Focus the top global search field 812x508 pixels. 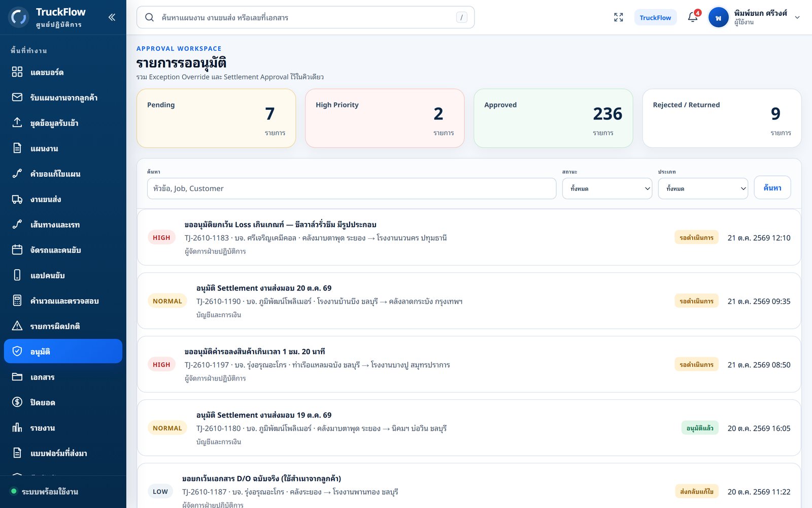pyautogui.click(x=306, y=17)
